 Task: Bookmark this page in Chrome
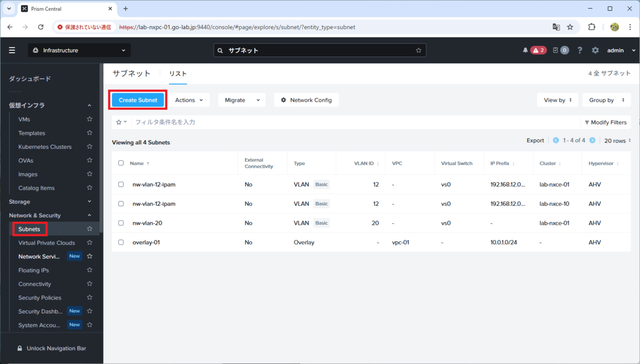click(570, 27)
